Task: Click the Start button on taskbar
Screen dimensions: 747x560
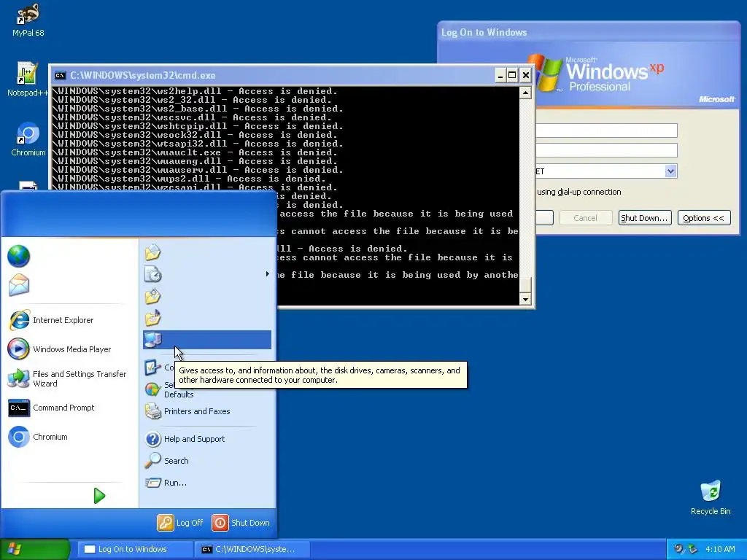Action: click(35, 549)
